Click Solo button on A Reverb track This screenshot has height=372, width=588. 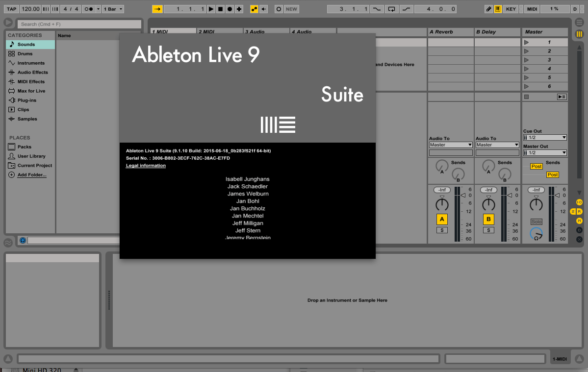pos(442,230)
